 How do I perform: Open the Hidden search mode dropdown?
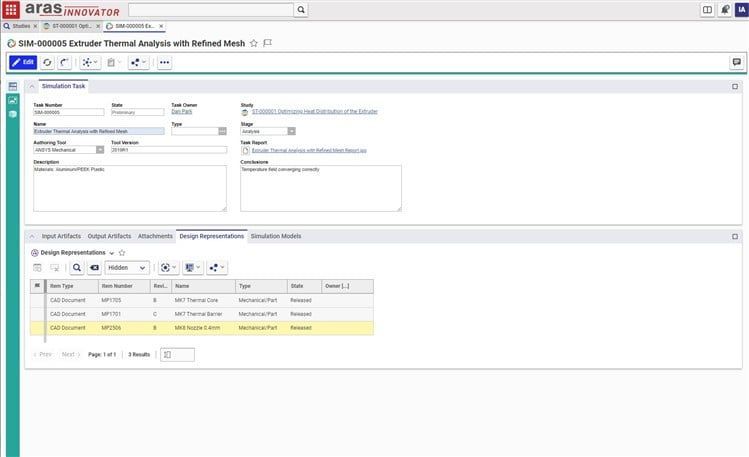[127, 267]
